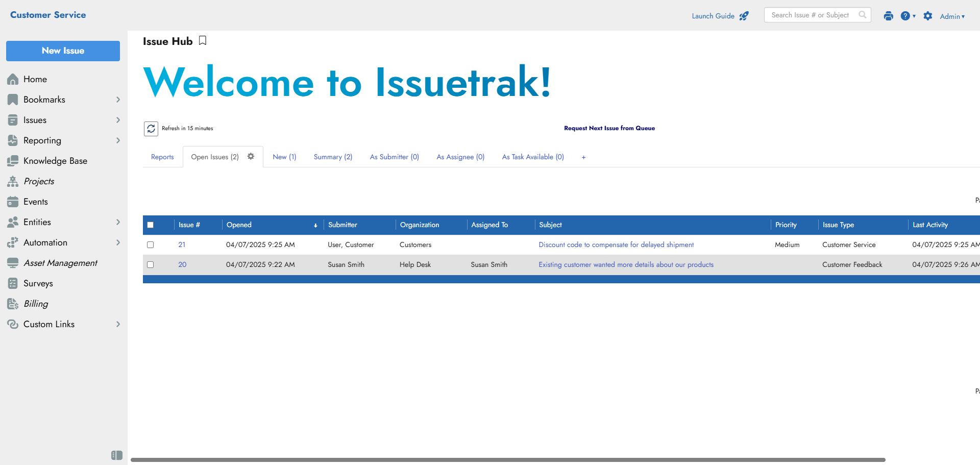Click the refresh icon button
This screenshot has width=980, height=465.
click(151, 129)
